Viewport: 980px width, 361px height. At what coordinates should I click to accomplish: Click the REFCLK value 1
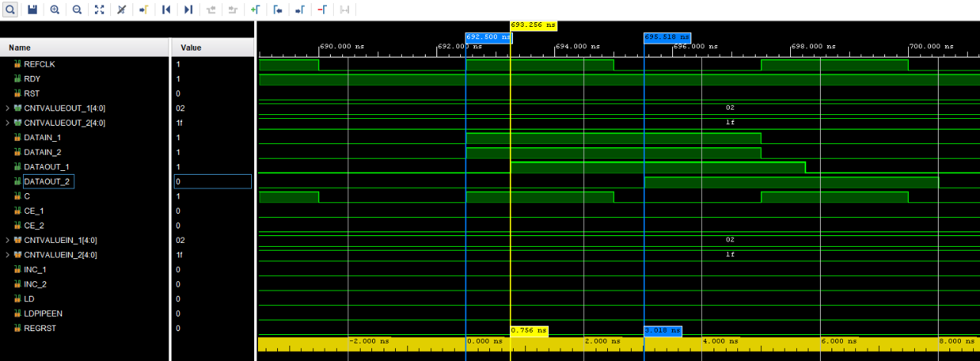pyautogui.click(x=178, y=64)
